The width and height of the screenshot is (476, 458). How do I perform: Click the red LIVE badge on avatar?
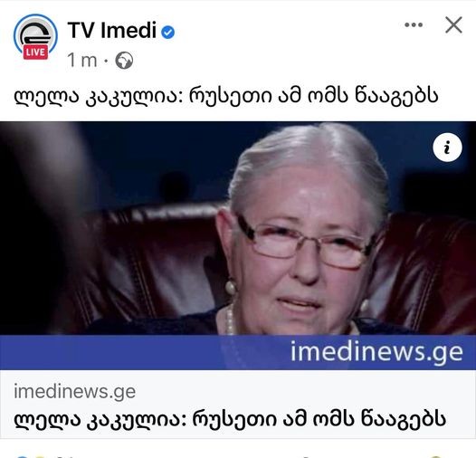point(35,52)
